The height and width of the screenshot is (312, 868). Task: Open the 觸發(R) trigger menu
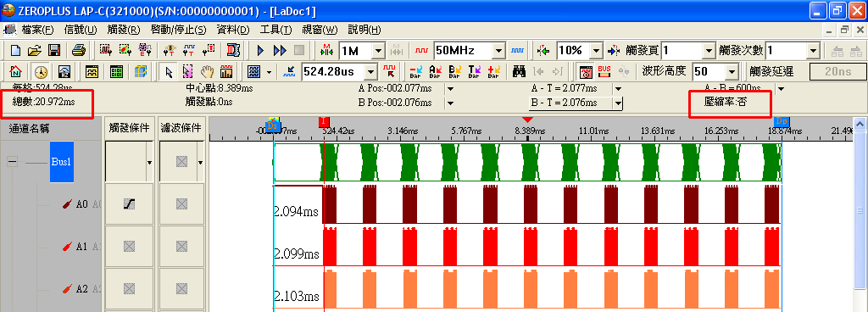pos(124,30)
